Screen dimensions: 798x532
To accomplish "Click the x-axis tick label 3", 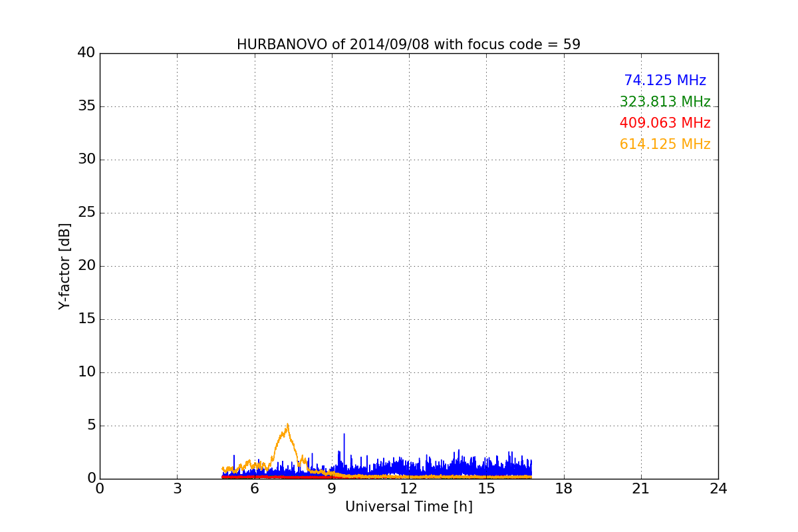I will [x=177, y=489].
